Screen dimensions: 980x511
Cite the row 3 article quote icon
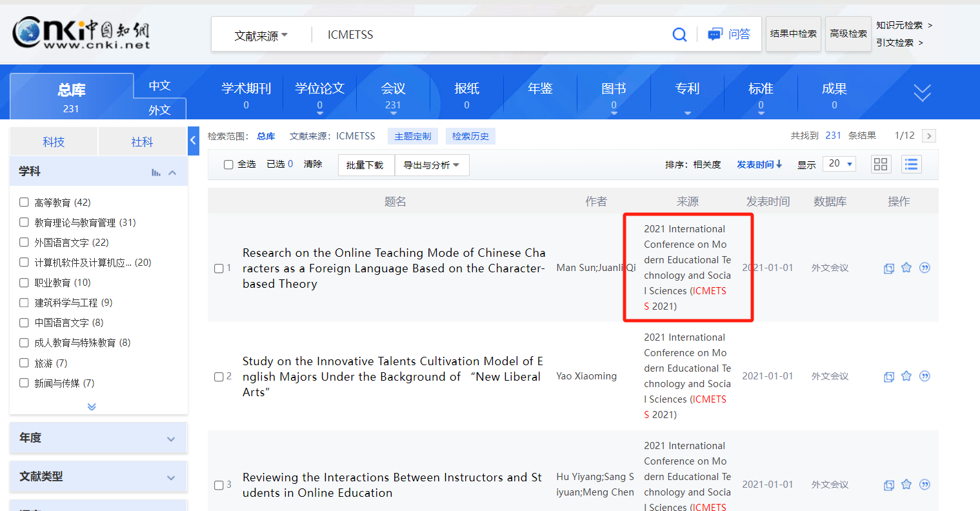tap(925, 484)
